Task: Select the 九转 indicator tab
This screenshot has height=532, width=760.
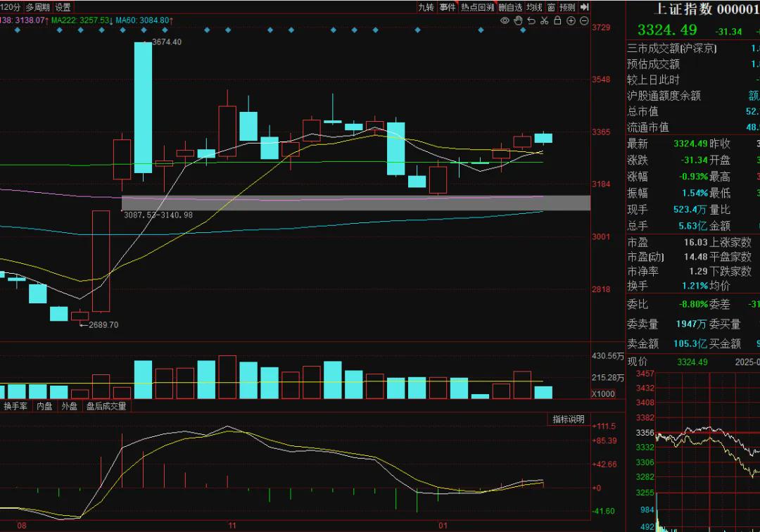Action: coord(426,7)
